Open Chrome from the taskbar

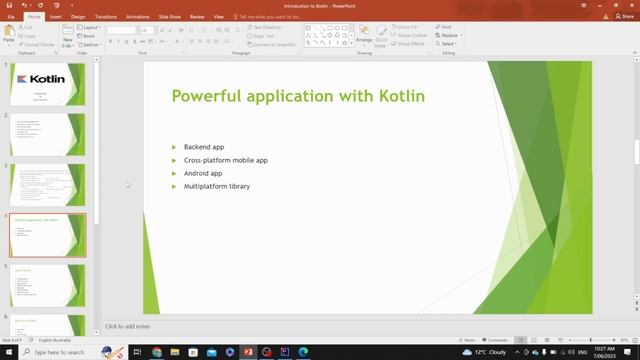(x=157, y=352)
